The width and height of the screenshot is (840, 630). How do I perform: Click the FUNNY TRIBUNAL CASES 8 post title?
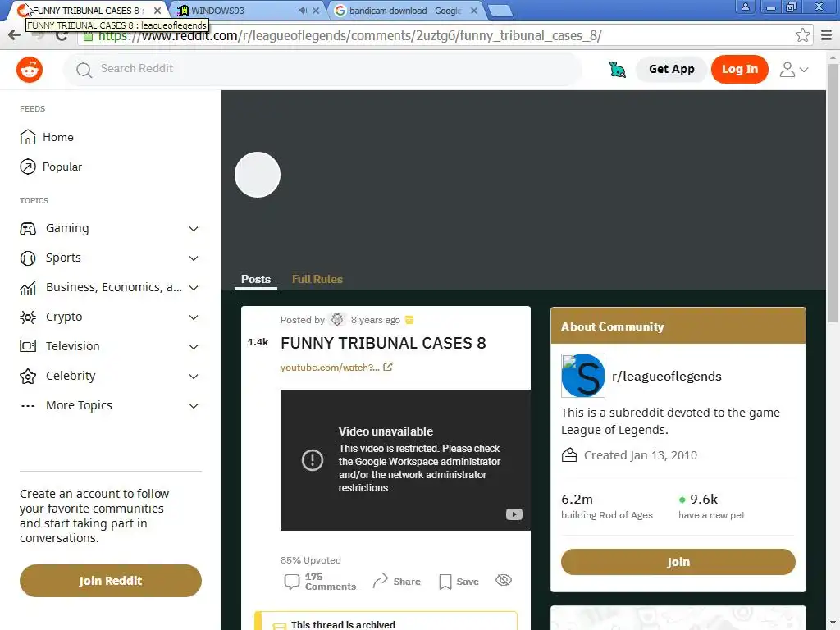point(383,343)
